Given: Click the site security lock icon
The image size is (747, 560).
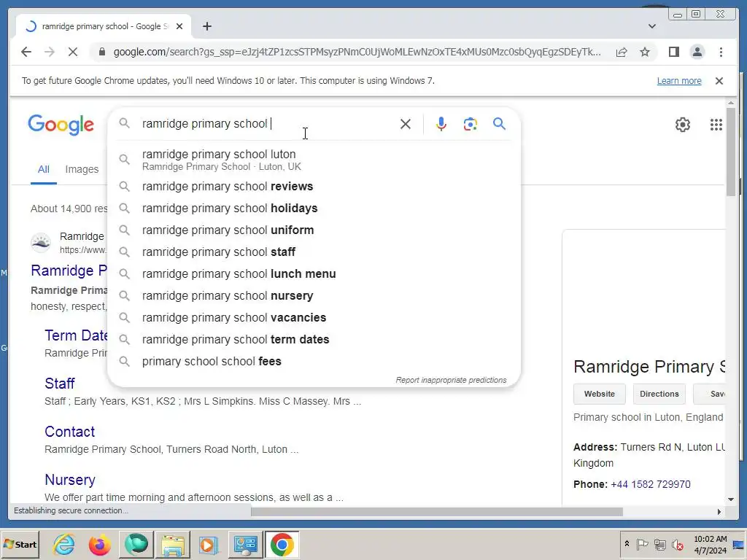Looking at the screenshot, I should [102, 52].
